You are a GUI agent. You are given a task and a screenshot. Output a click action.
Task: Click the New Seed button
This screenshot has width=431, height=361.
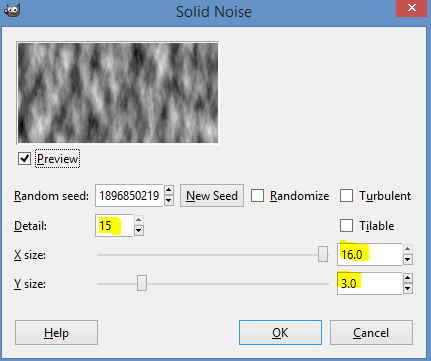(212, 196)
